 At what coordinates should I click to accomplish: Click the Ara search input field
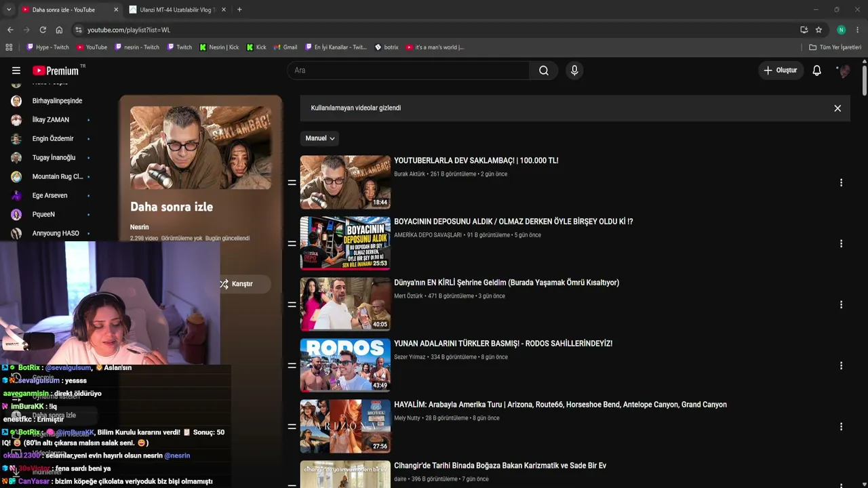click(408, 70)
